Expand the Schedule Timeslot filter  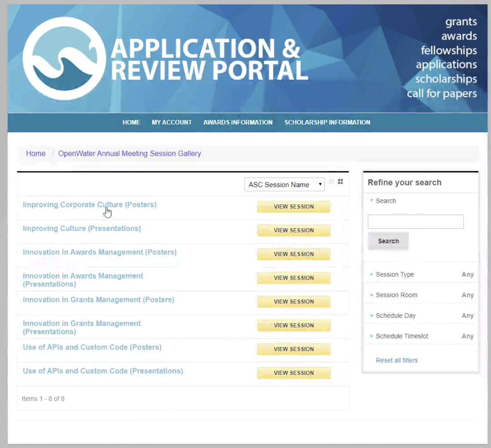(x=401, y=336)
